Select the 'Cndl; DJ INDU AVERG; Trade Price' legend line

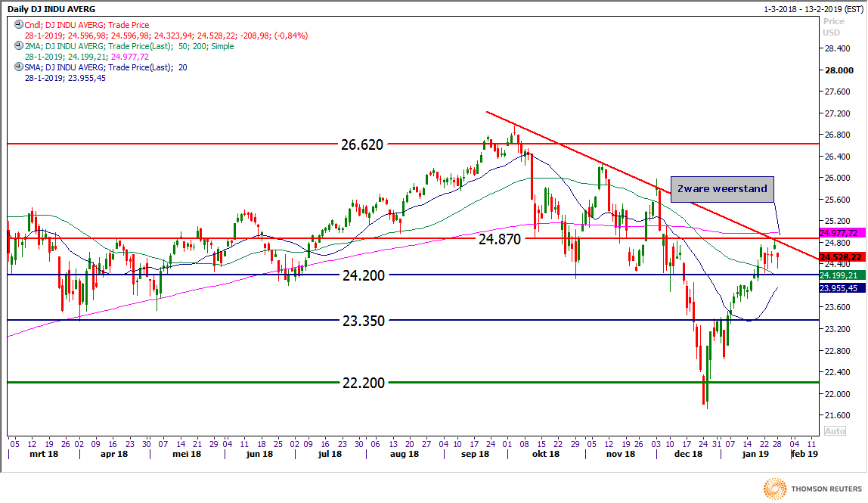pos(87,25)
